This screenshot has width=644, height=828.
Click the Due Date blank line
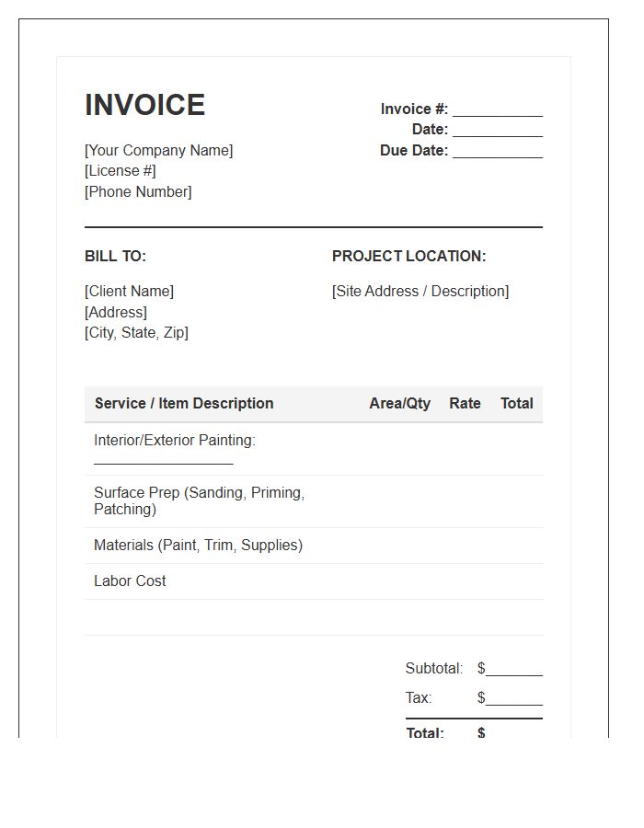(498, 151)
